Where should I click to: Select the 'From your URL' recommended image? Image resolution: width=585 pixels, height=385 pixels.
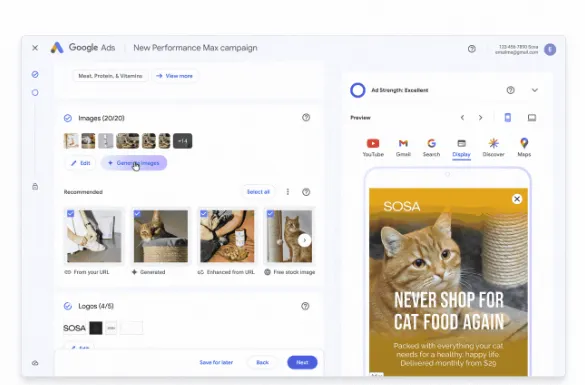point(94,236)
